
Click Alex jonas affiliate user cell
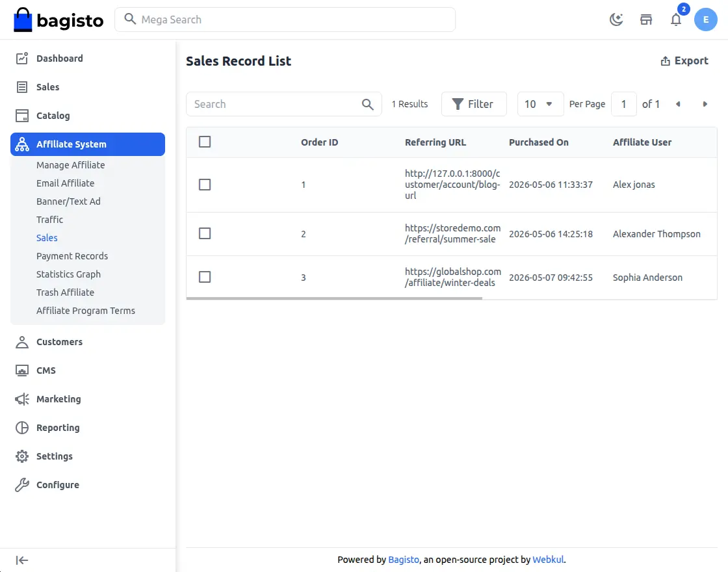click(634, 185)
